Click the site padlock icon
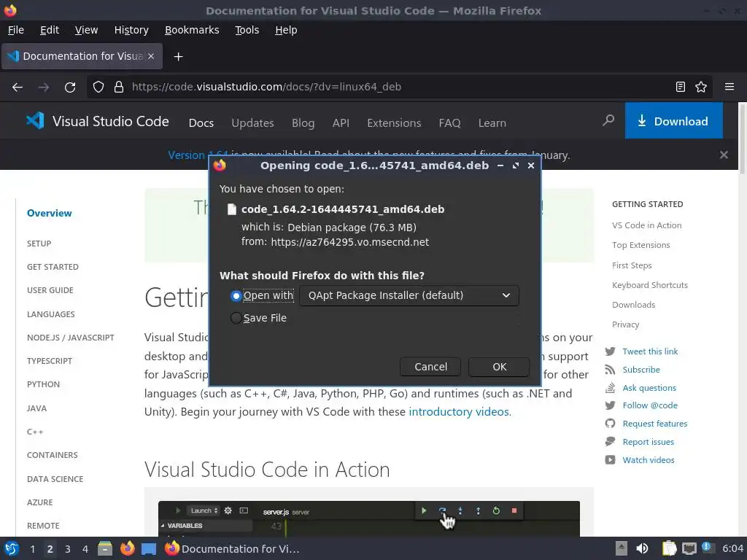 (x=119, y=87)
